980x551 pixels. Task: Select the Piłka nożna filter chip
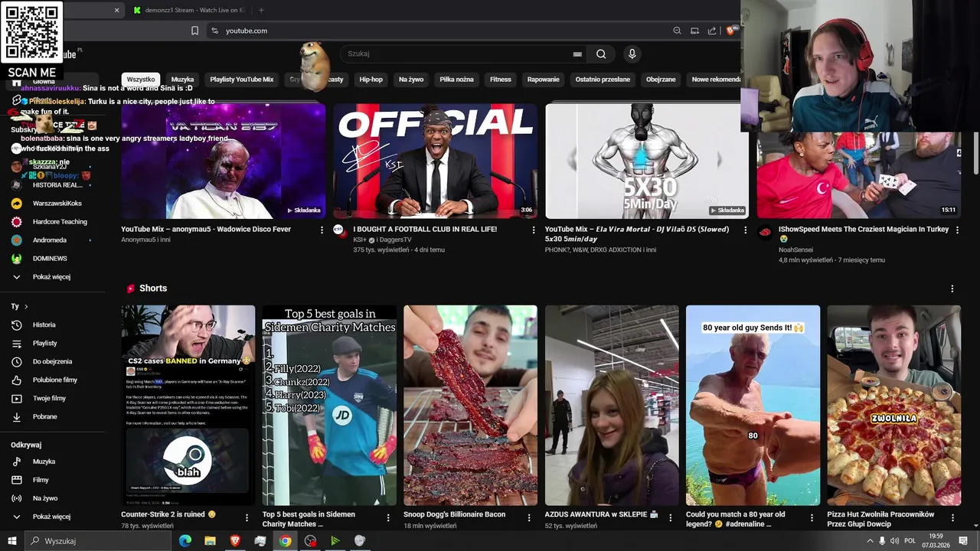pos(456,80)
